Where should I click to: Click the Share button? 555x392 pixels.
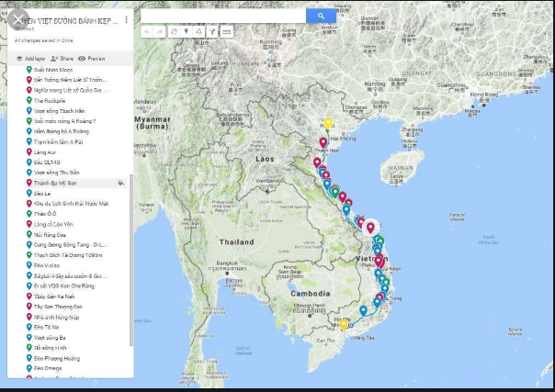click(x=62, y=59)
